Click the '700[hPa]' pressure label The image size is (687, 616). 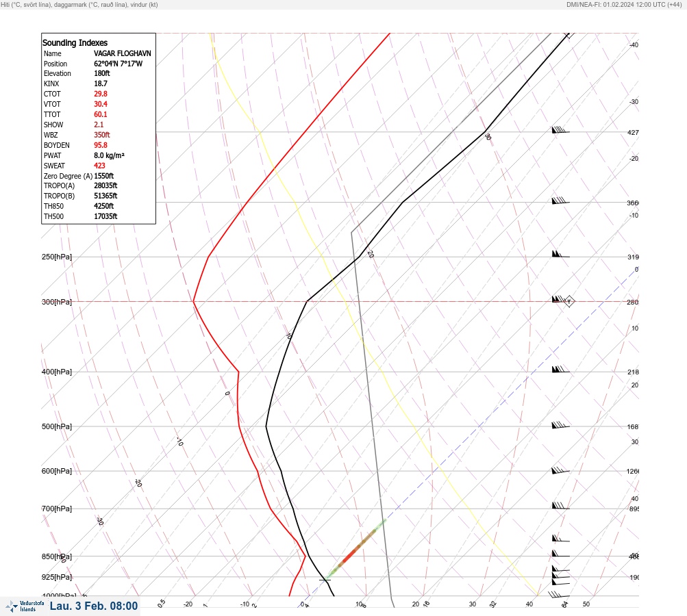pos(57,509)
